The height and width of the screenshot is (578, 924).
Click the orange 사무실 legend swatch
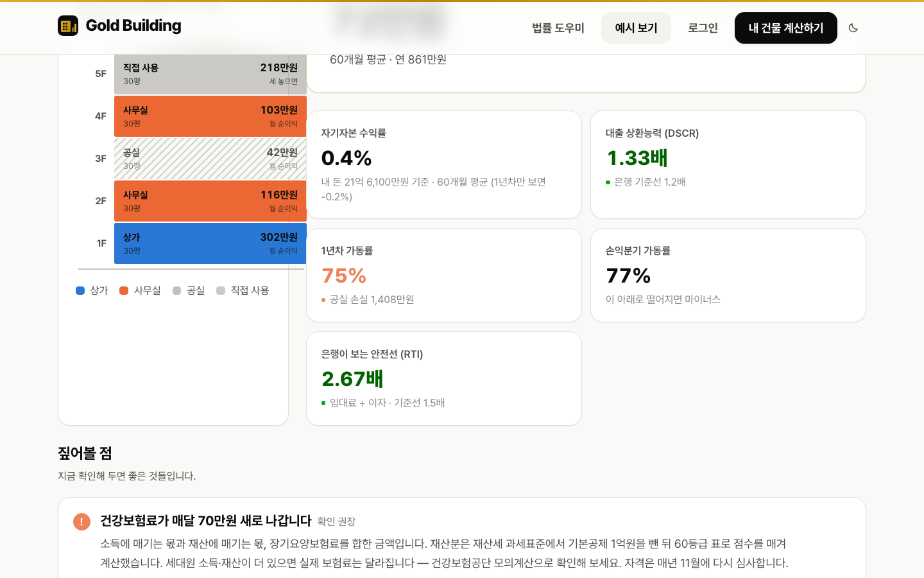(x=124, y=290)
